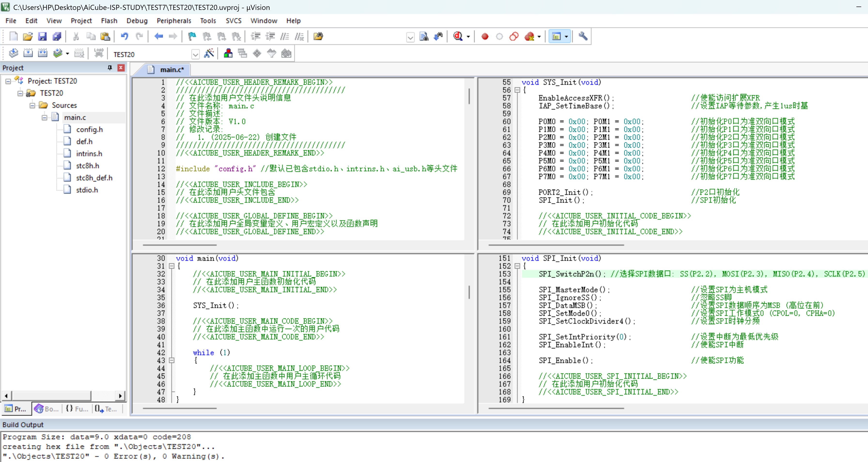The width and height of the screenshot is (868, 462).
Task: Open TEST20 target selector dropdown
Action: (195, 54)
